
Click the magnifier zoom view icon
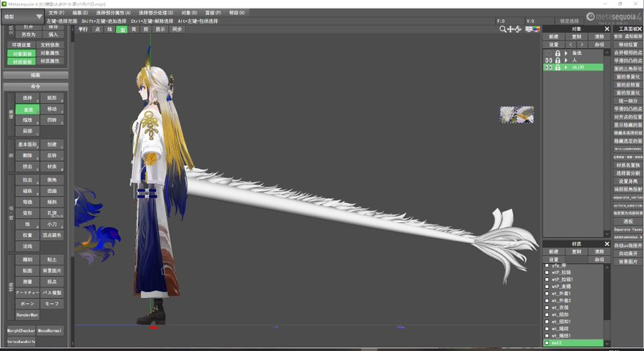click(503, 29)
